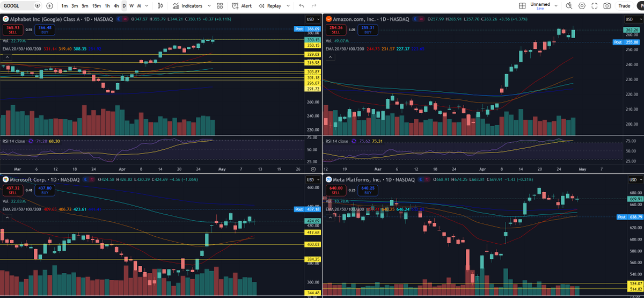The height and width of the screenshot is (298, 644).
Task: Click the RSI 14 close legend on Amazon chart
Action: click(x=338, y=141)
